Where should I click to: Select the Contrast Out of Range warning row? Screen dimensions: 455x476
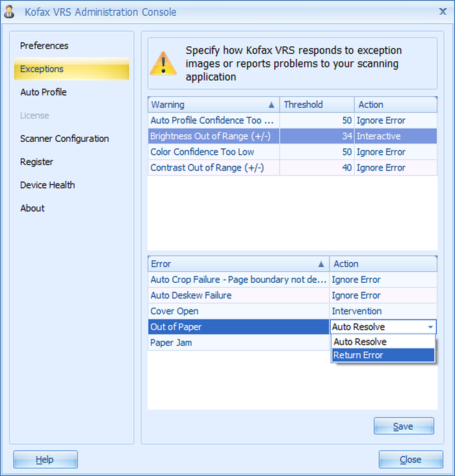(292, 168)
